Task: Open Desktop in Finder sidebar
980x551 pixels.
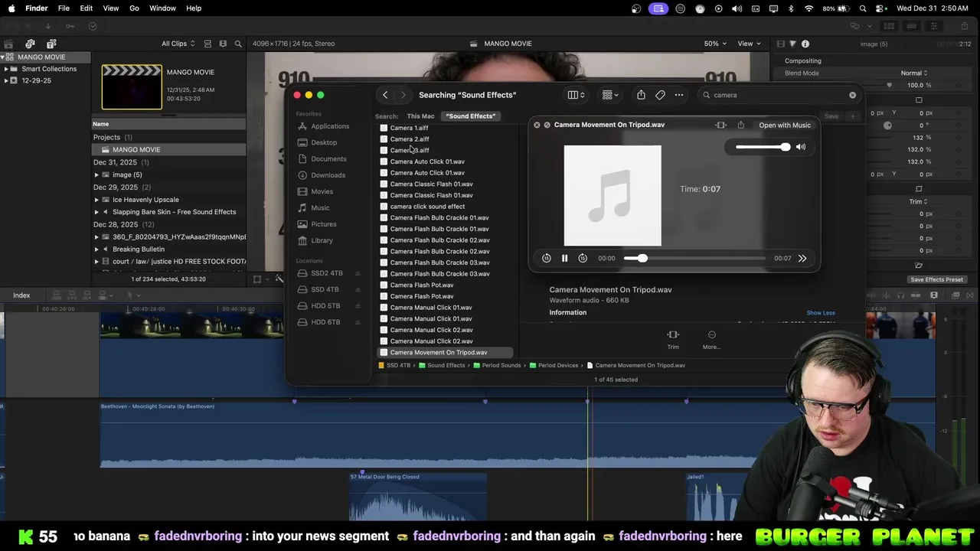Action: [x=324, y=142]
